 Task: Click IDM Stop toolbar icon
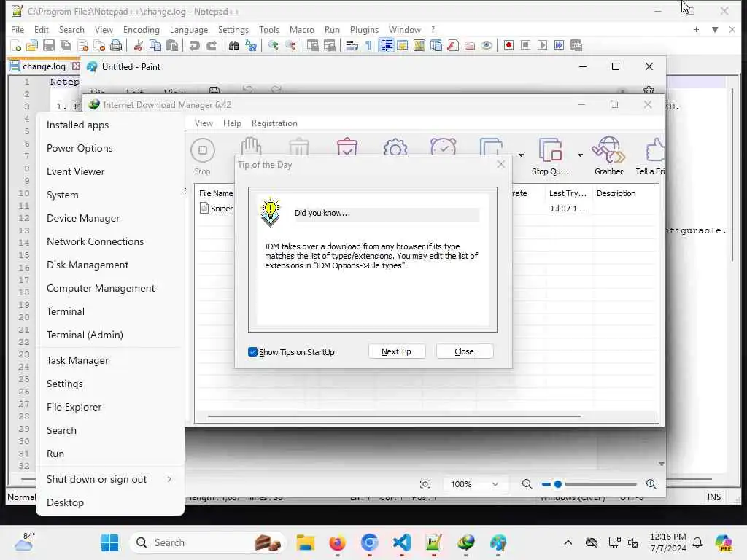(x=203, y=157)
